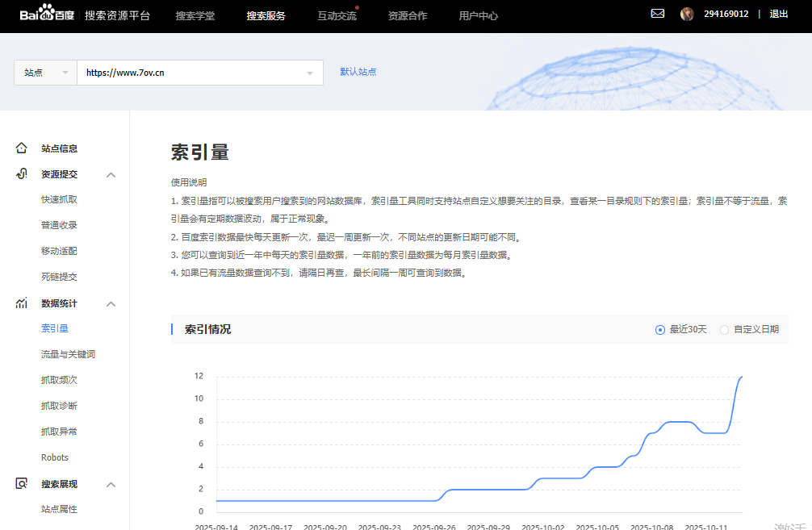Open 站点信息 via the home icon

tap(19, 148)
